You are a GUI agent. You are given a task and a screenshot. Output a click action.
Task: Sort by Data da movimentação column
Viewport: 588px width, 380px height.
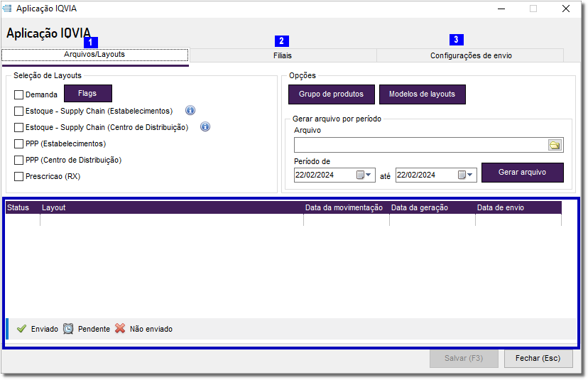(346, 207)
